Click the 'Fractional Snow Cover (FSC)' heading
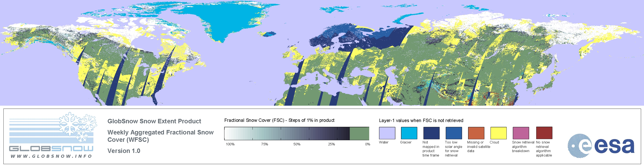The height and width of the screenshot is (167, 644). (x=279, y=120)
